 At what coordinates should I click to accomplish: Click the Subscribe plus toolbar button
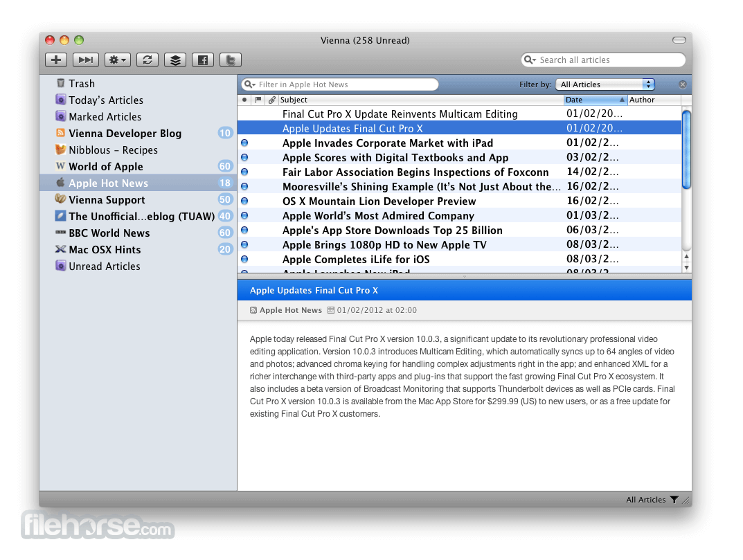click(x=56, y=60)
